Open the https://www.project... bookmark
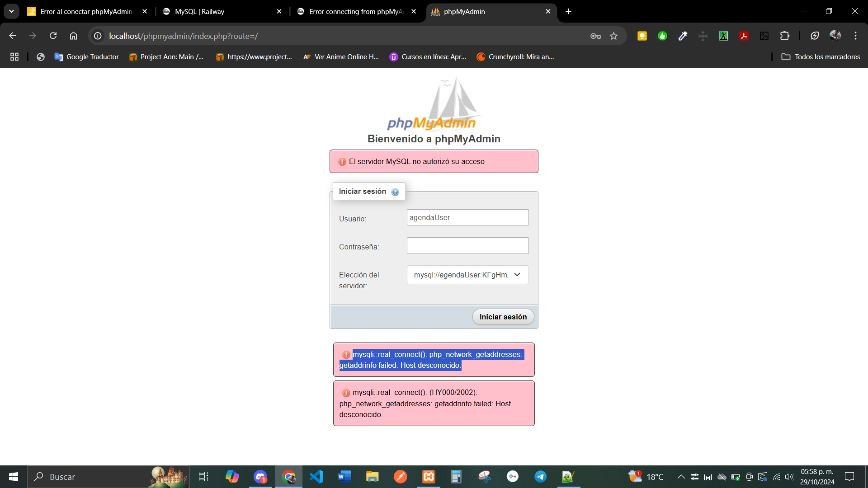The image size is (868, 488). 254,57
